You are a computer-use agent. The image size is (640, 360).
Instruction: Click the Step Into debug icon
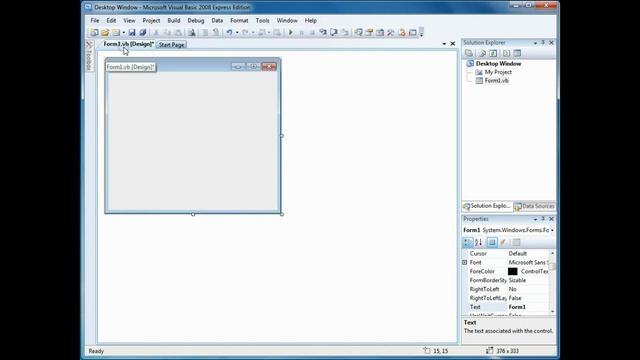click(323, 32)
